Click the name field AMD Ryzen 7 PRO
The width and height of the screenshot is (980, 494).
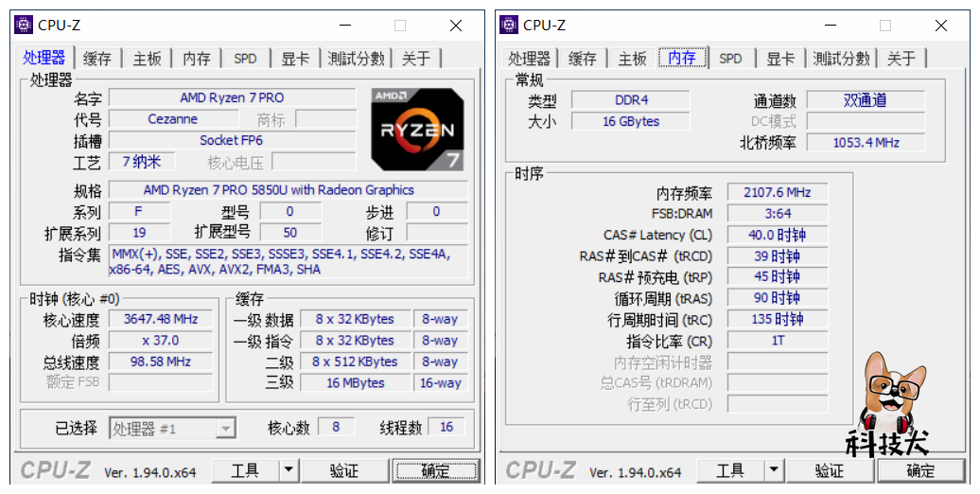[x=232, y=97]
